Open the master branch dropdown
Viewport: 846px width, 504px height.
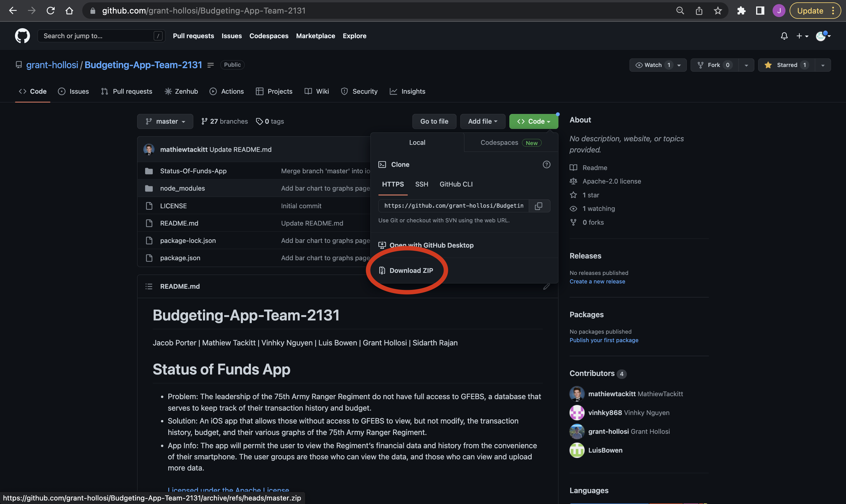tap(165, 121)
